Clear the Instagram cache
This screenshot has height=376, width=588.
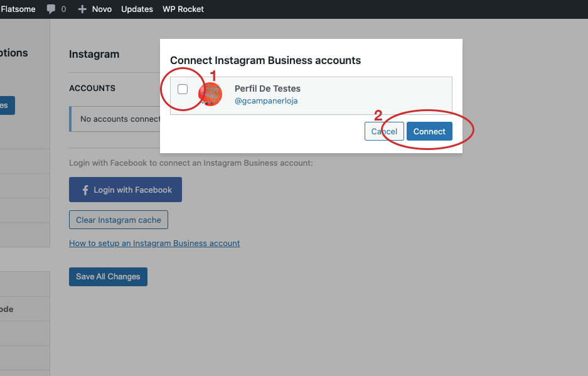[119, 220]
